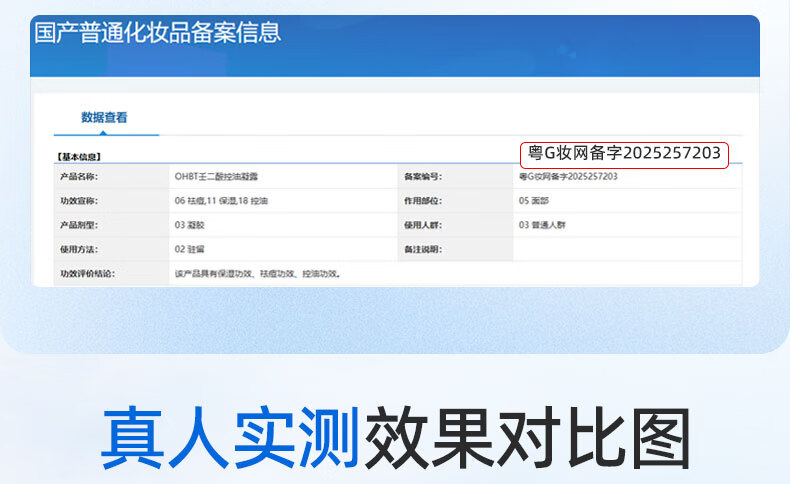Click the 使用人群 field label
This screenshot has height=484, width=790.
422,225
